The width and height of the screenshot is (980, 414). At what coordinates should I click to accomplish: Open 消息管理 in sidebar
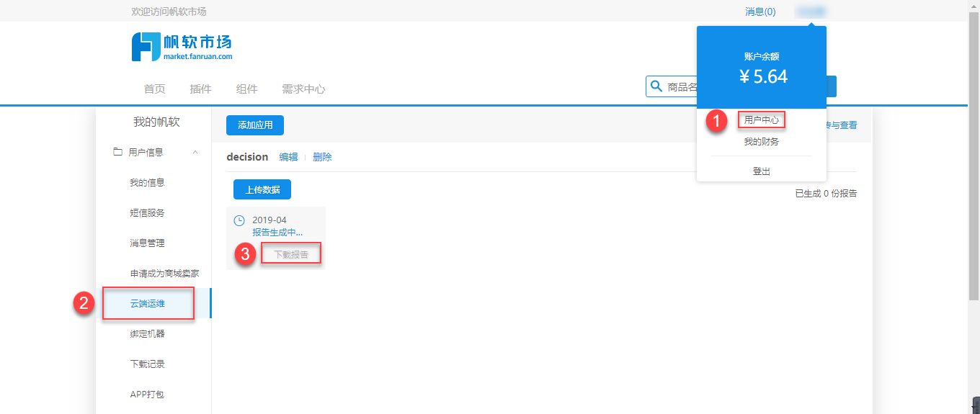click(147, 243)
